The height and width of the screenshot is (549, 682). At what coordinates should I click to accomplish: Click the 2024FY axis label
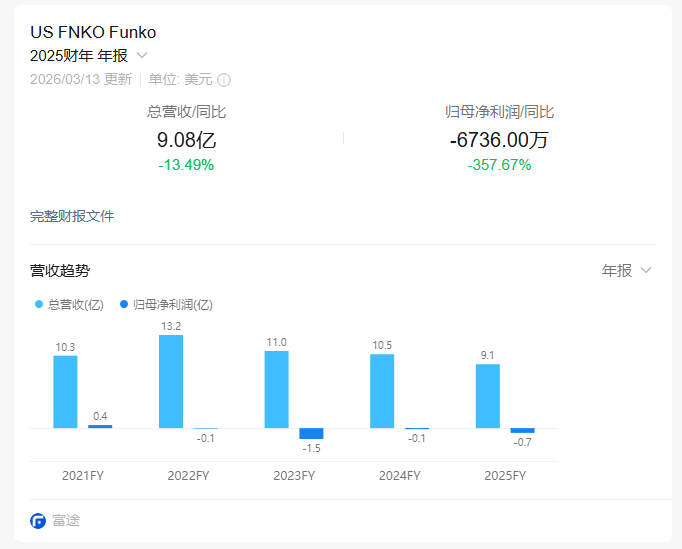coord(399,476)
